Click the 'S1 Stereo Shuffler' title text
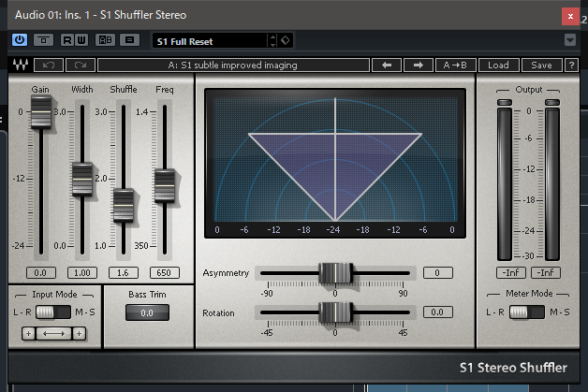Screen dimensions: 588x392 click(513, 368)
